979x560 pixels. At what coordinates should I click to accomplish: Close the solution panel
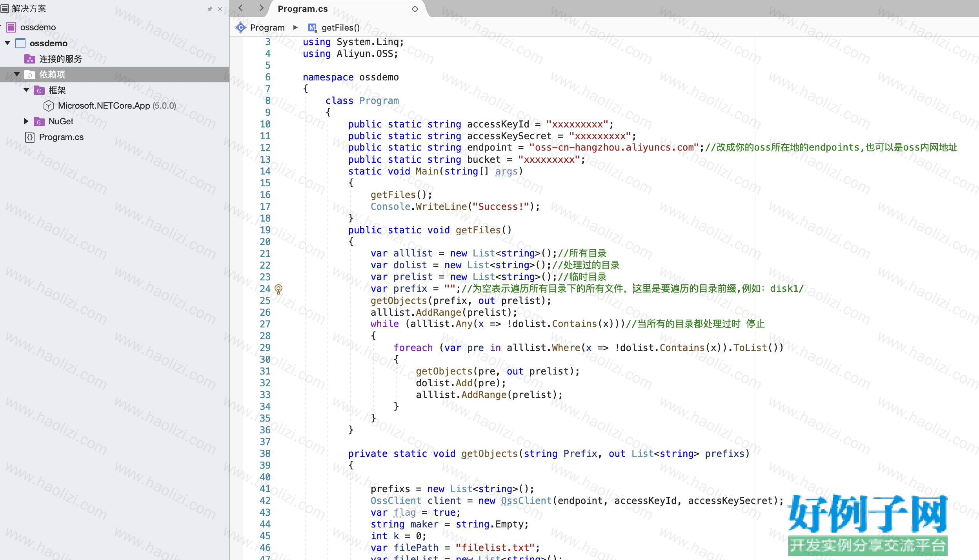pyautogui.click(x=220, y=9)
